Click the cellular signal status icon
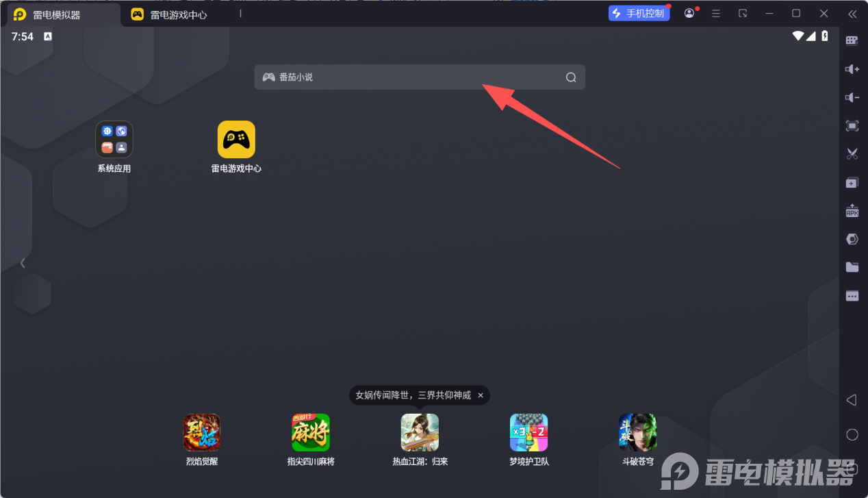The image size is (868, 498). tap(810, 36)
